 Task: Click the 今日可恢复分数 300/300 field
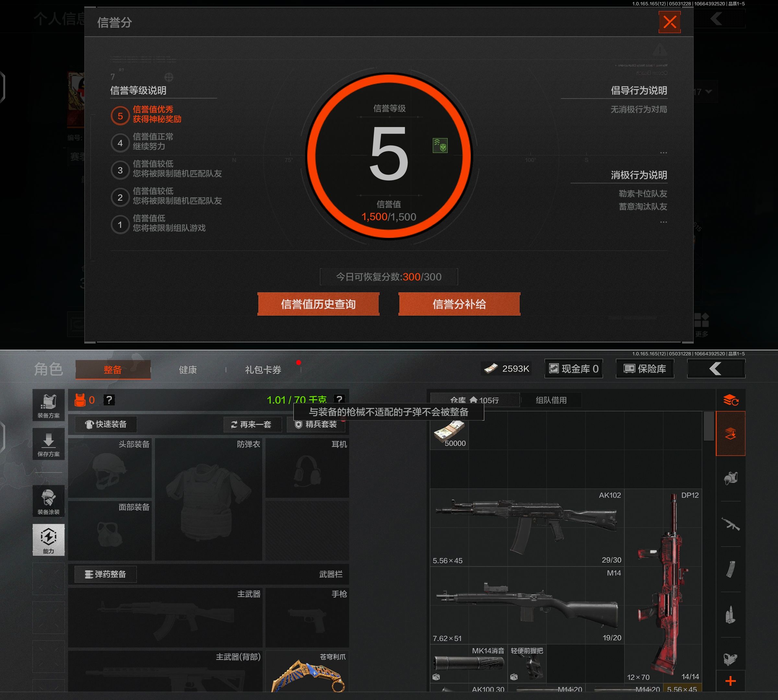389,277
